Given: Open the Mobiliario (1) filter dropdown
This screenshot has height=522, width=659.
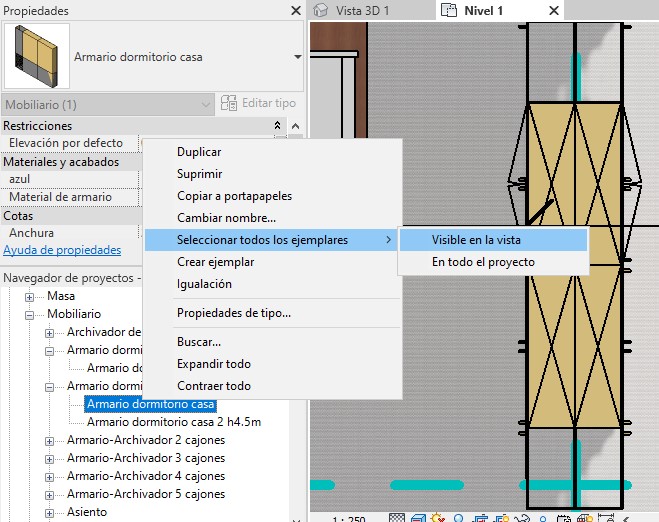Looking at the screenshot, I should coord(206,104).
